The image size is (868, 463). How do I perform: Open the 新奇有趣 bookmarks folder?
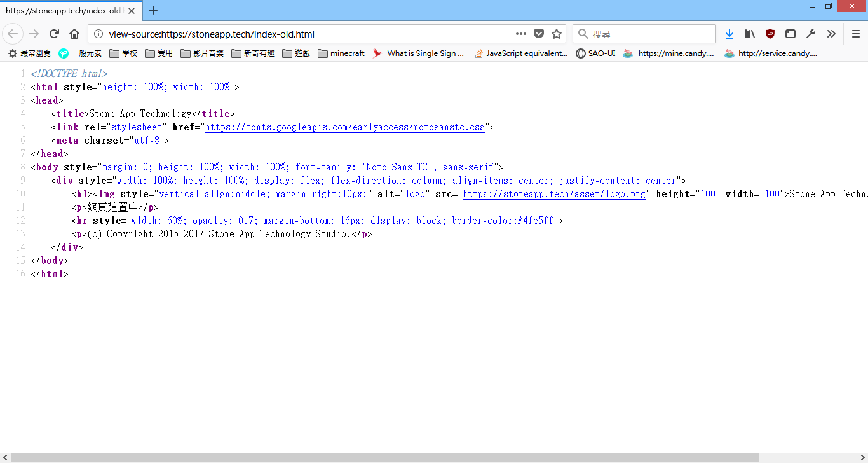253,53
